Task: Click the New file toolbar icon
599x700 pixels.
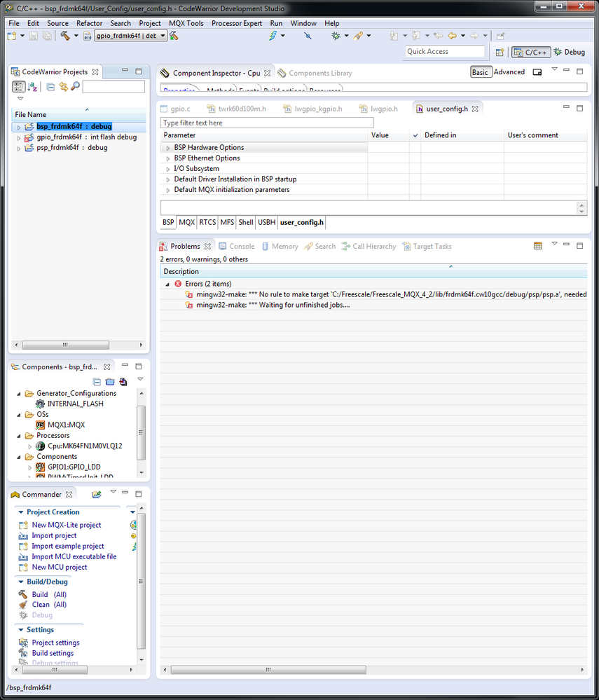Action: [x=12, y=36]
